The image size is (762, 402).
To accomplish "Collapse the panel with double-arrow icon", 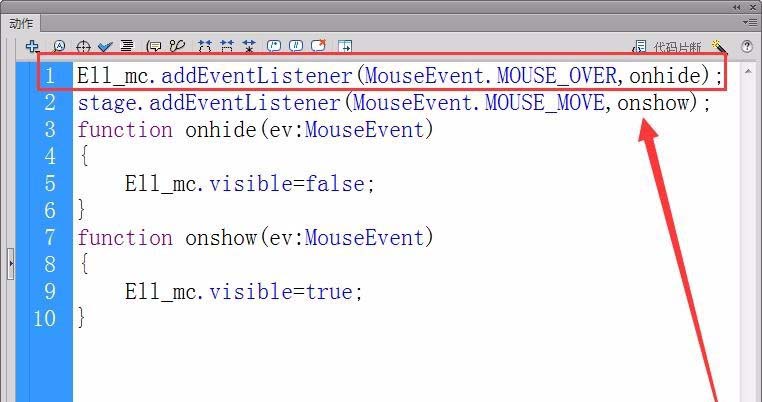I will point(737,7).
